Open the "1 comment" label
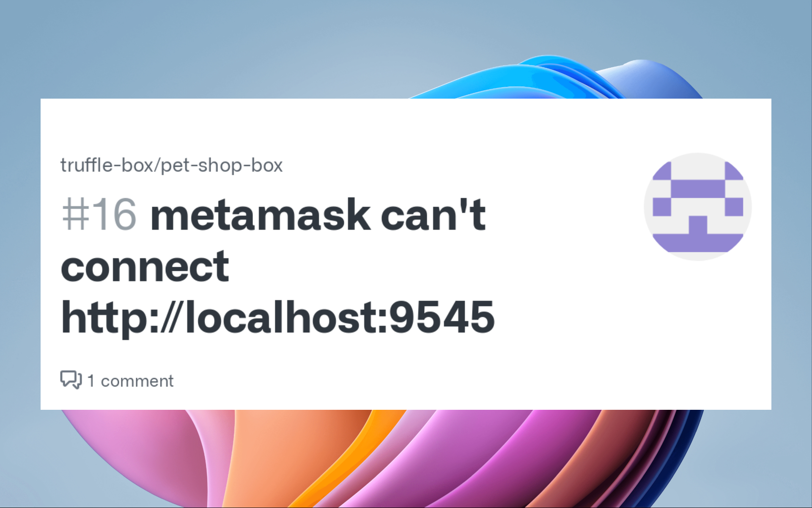This screenshot has width=812, height=508. 130,381
